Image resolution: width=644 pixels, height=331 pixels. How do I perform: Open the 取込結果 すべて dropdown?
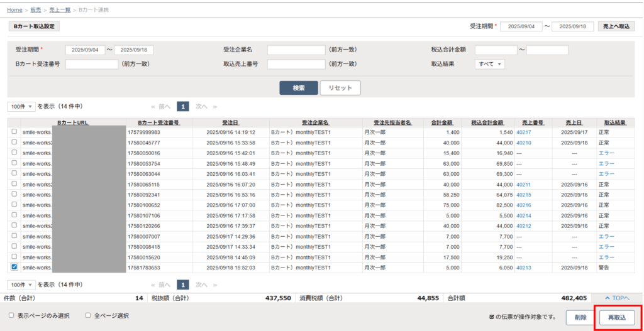[x=490, y=64]
